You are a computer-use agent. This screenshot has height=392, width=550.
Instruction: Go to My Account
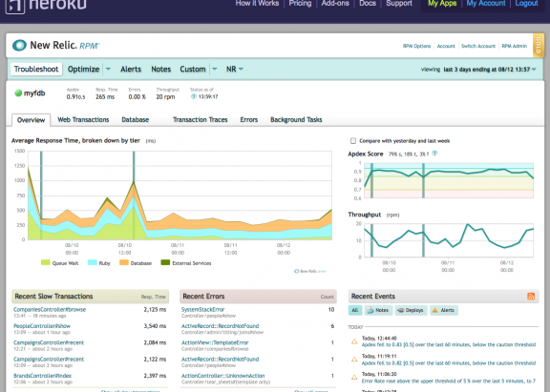(486, 3)
